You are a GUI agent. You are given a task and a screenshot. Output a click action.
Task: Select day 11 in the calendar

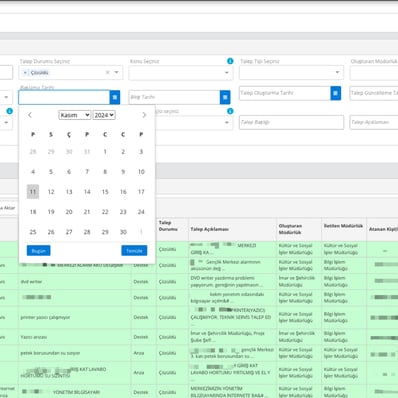click(x=33, y=192)
